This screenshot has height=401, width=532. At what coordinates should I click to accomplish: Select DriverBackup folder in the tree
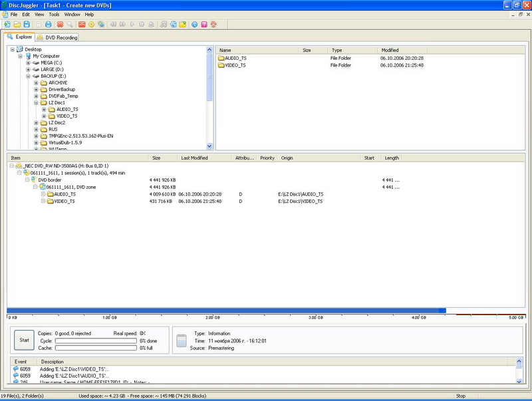pyautogui.click(x=62, y=90)
